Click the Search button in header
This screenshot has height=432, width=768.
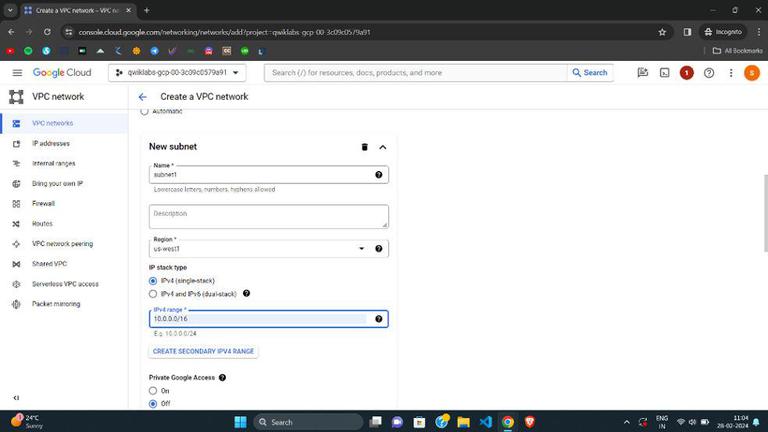[590, 72]
